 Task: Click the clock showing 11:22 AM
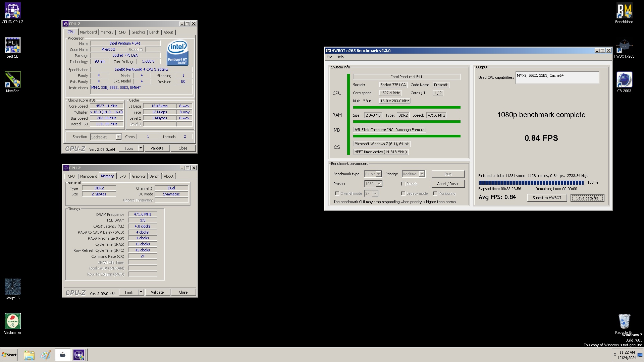pos(627,352)
